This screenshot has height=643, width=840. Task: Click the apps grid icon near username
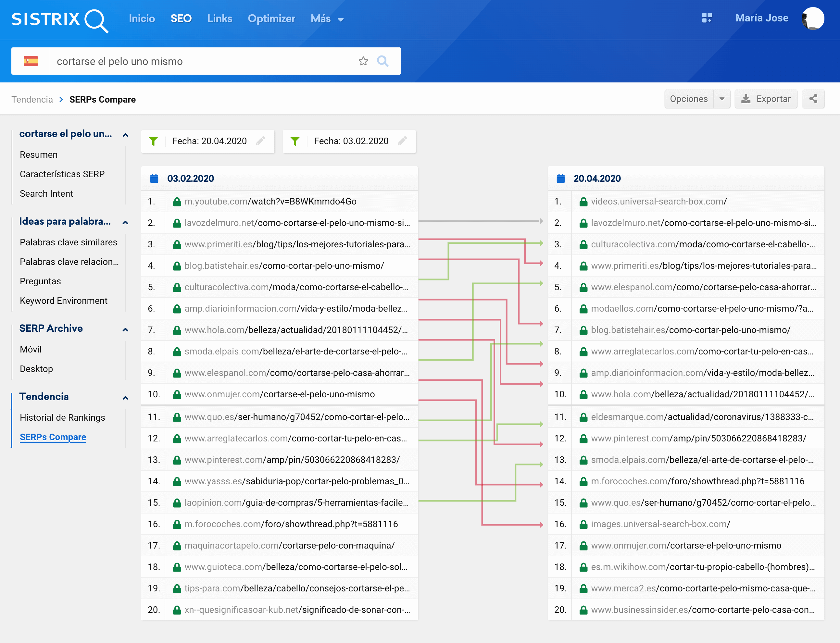pos(707,18)
